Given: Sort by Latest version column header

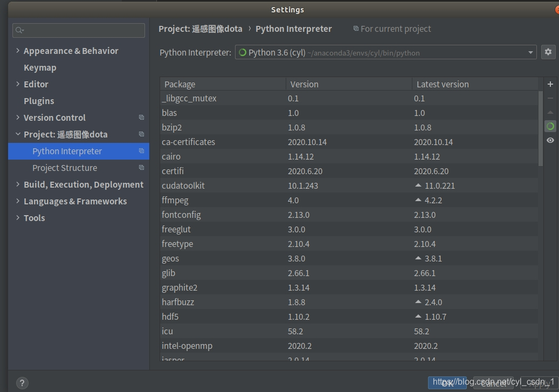Looking at the screenshot, I should click(475, 84).
